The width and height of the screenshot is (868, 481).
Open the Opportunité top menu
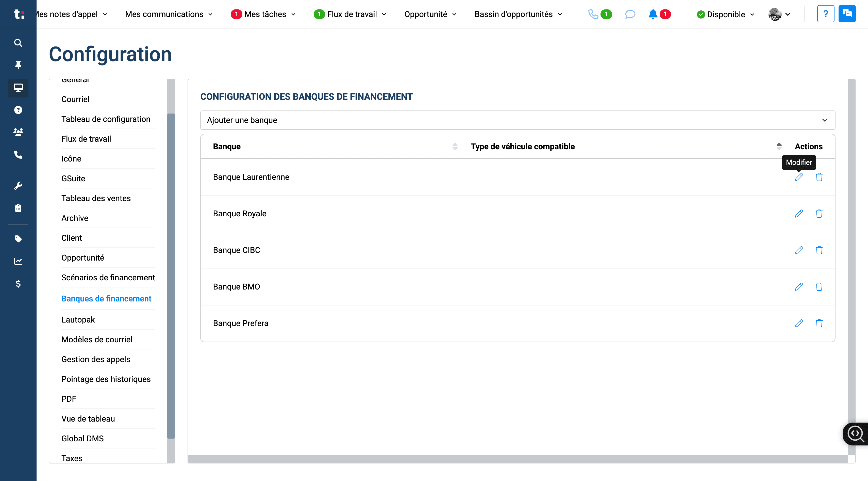click(430, 14)
